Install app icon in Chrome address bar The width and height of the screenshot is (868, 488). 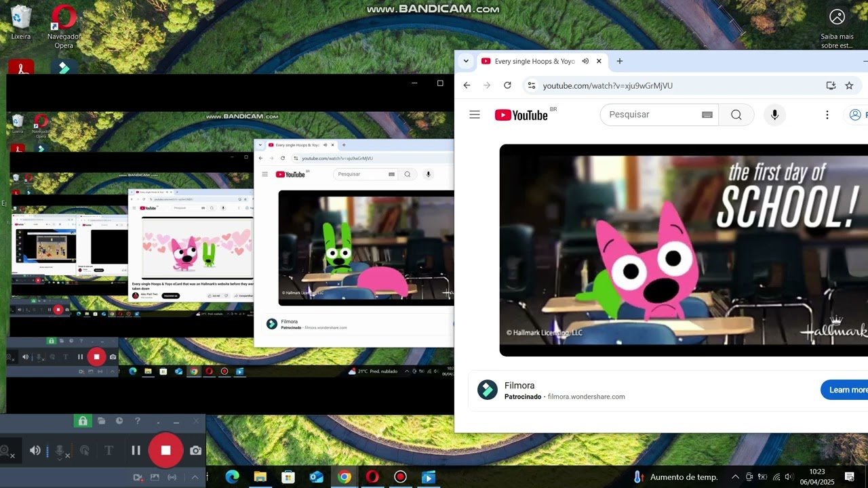[831, 85]
